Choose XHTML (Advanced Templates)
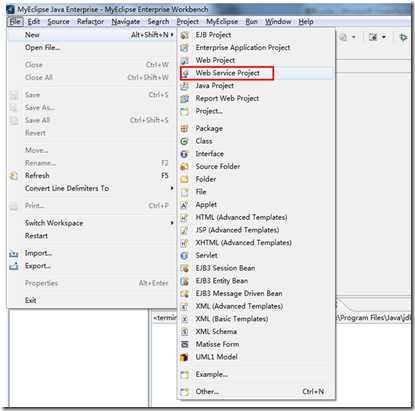 256,243
